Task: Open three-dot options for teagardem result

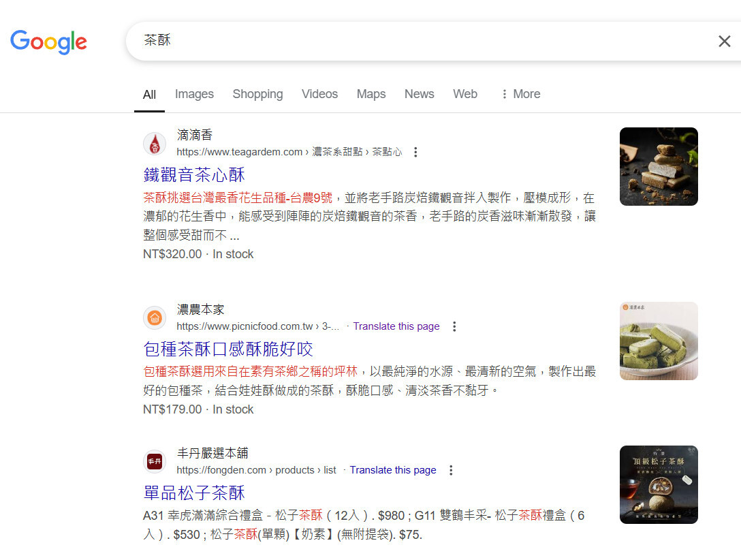Action: pyautogui.click(x=416, y=152)
